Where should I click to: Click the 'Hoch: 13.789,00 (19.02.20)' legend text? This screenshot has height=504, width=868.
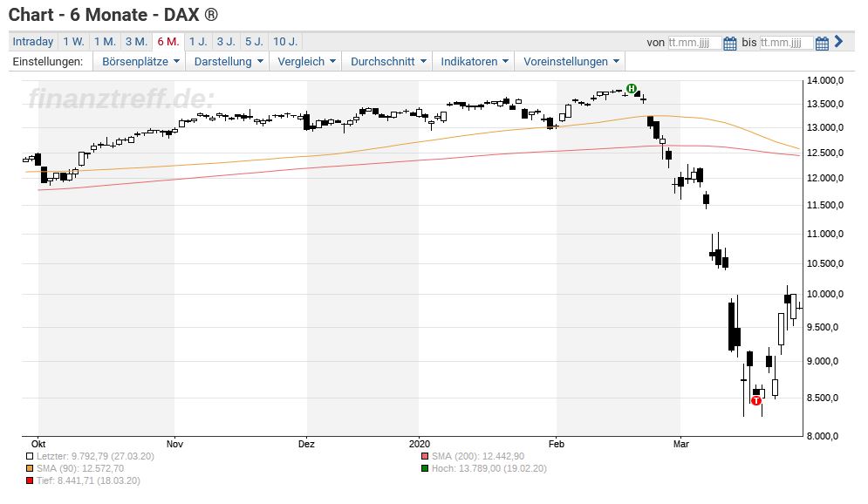(x=489, y=468)
